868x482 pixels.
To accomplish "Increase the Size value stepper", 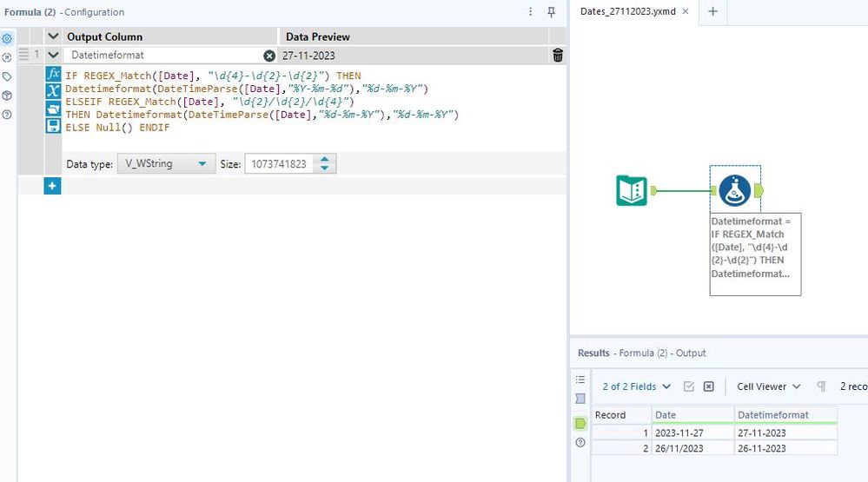I will [325, 160].
